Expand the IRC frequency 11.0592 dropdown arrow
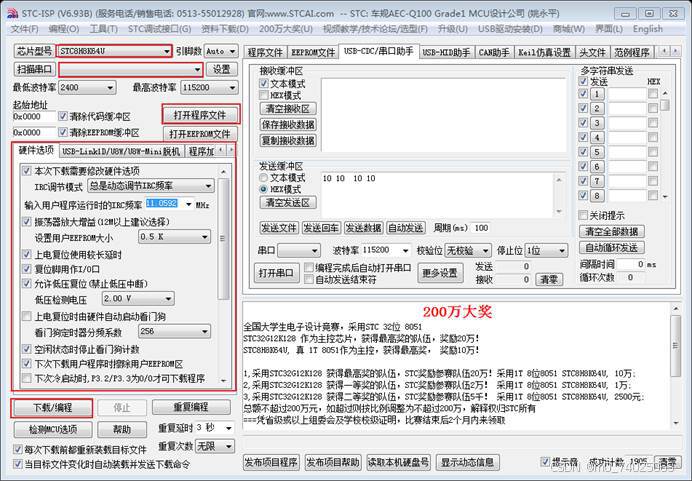The image size is (692, 481). pyautogui.click(x=189, y=204)
